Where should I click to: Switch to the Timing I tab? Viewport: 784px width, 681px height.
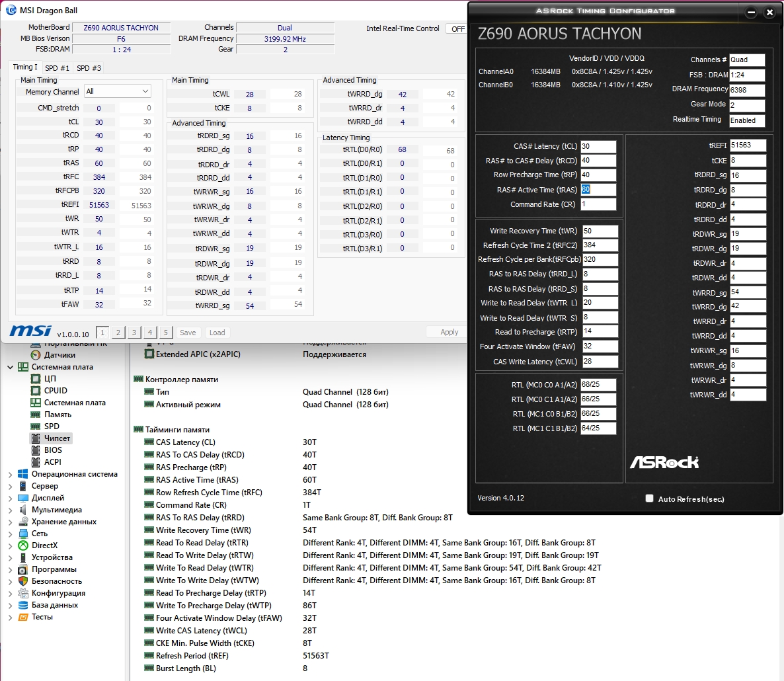tap(25, 67)
